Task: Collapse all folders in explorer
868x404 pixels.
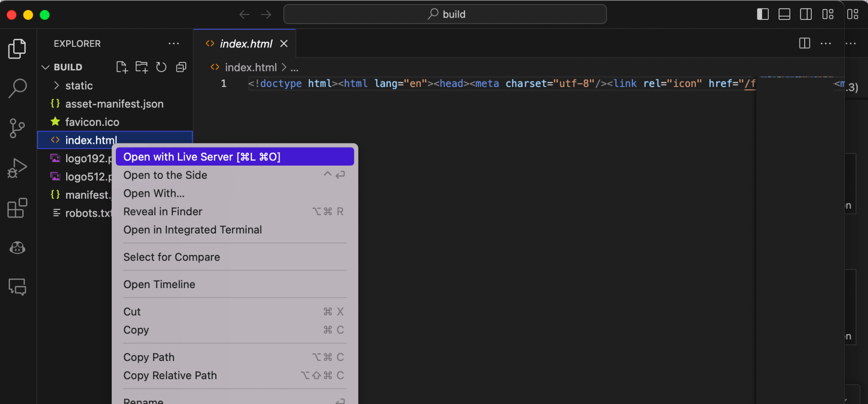Action: 181,67
